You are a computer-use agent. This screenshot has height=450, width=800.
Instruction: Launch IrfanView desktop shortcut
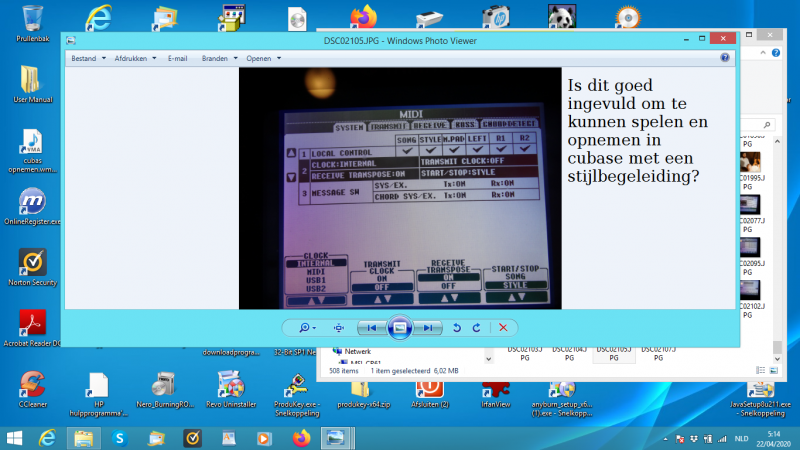pos(495,394)
